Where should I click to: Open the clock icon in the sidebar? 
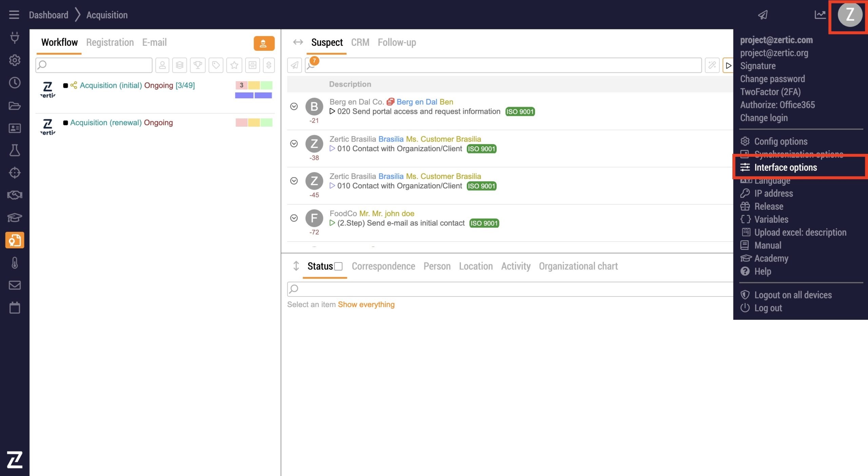15,83
